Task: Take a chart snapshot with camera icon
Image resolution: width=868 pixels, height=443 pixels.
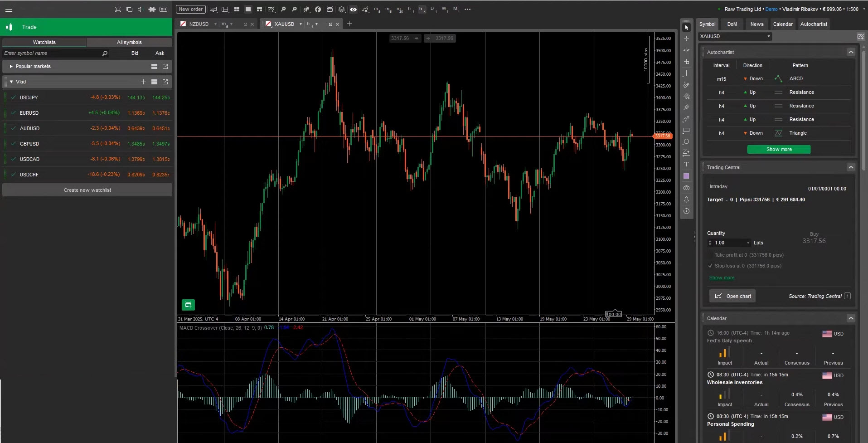Action: pos(686,188)
